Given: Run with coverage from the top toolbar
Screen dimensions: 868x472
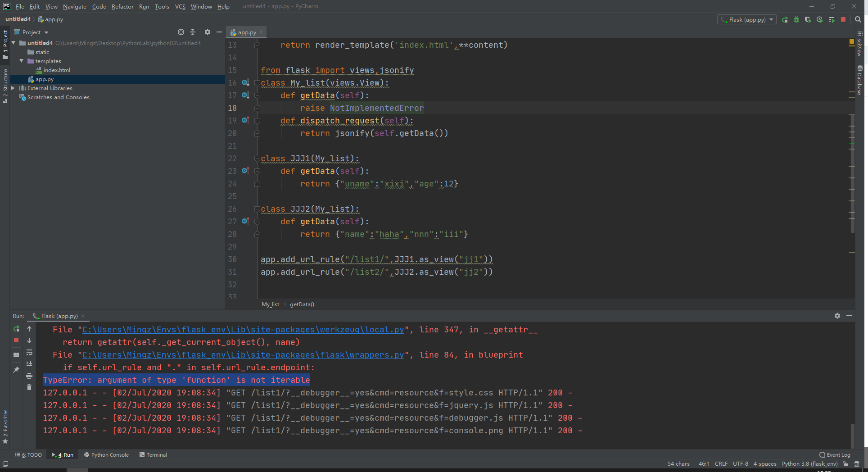Looking at the screenshot, I should 808,20.
